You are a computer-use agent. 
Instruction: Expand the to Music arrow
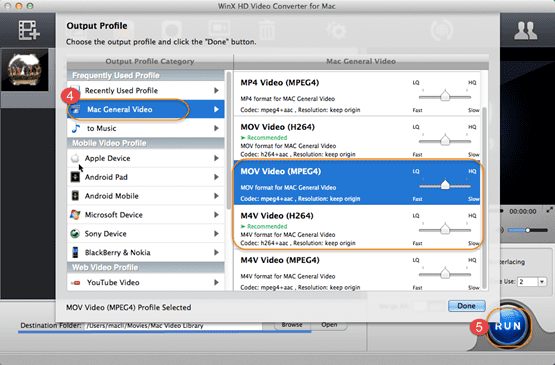click(x=216, y=128)
